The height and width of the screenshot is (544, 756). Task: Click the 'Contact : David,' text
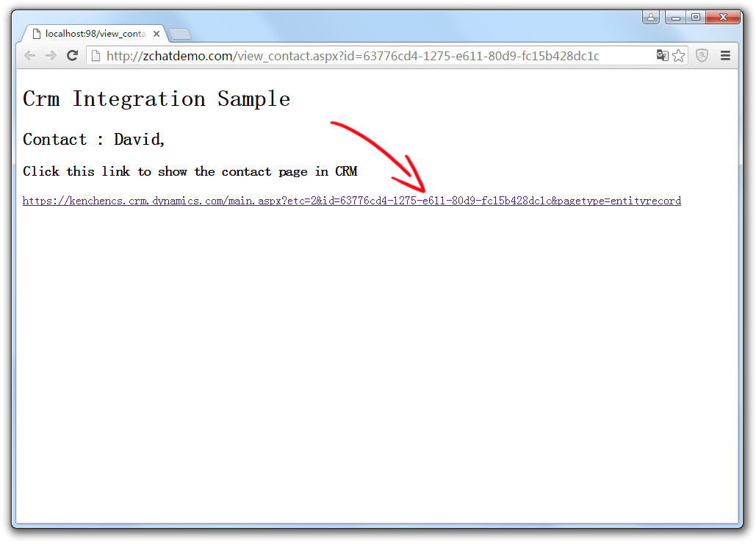click(94, 140)
